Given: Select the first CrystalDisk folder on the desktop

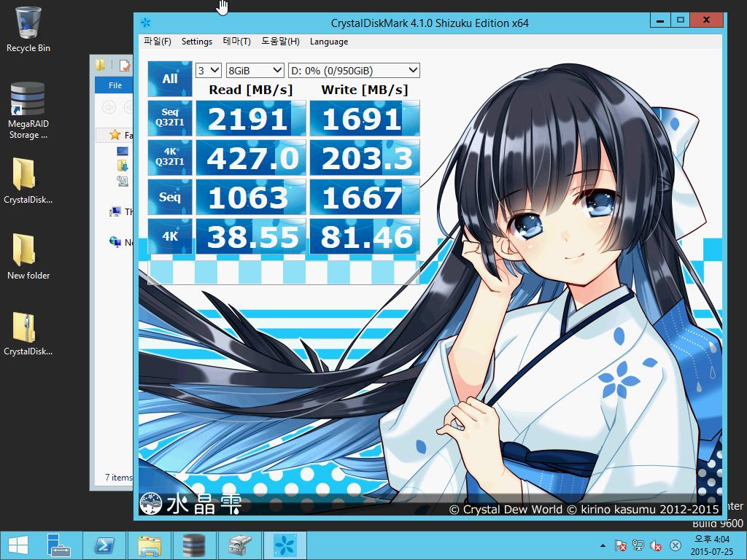Looking at the screenshot, I should [x=28, y=181].
